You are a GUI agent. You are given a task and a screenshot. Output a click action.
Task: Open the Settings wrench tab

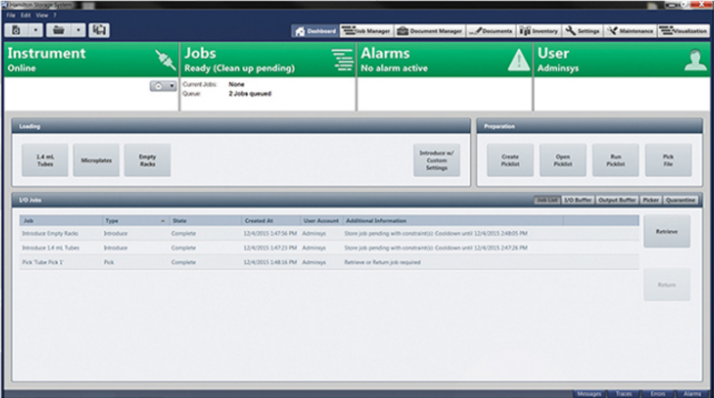click(582, 31)
